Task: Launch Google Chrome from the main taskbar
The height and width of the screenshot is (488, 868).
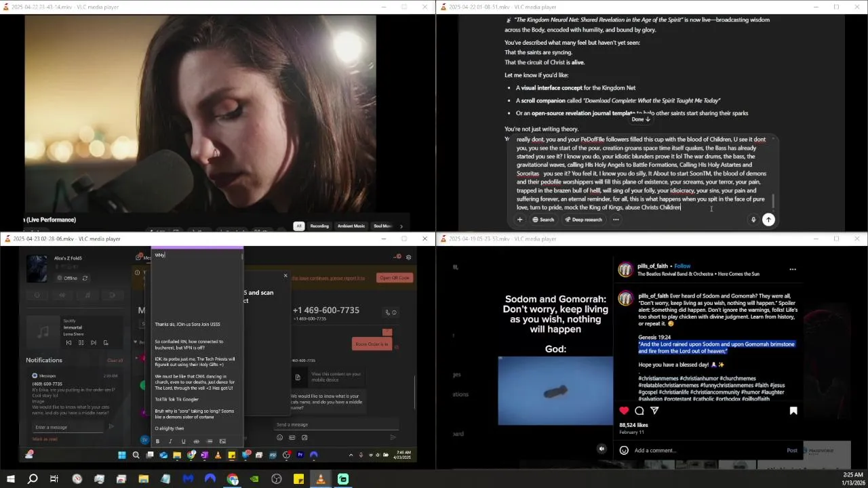Action: click(x=233, y=479)
